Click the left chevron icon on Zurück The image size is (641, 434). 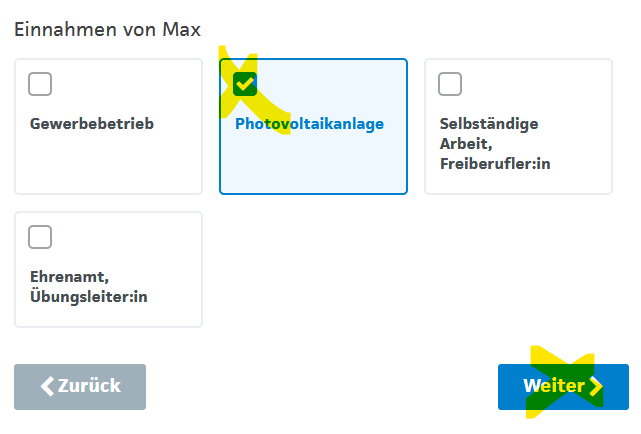[47, 386]
